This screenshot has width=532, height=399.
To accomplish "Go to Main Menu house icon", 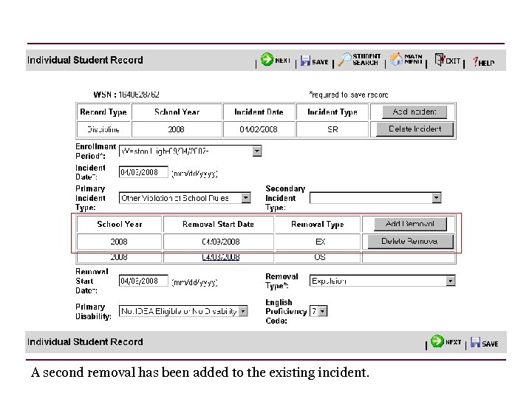I will [x=396, y=59].
